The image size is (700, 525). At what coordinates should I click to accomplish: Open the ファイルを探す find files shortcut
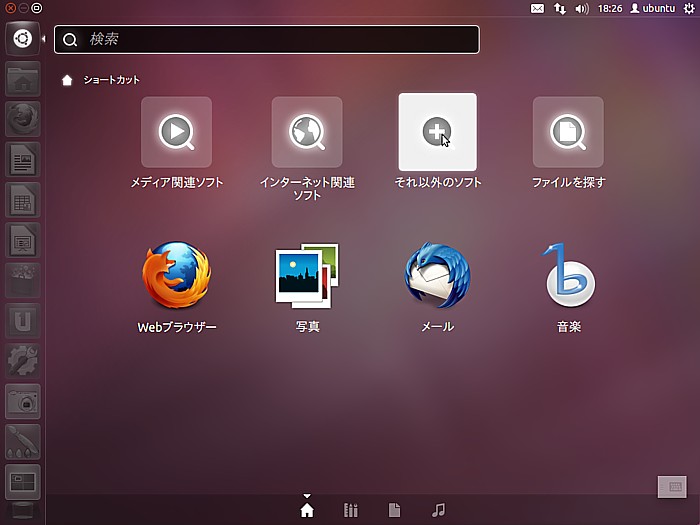point(568,132)
